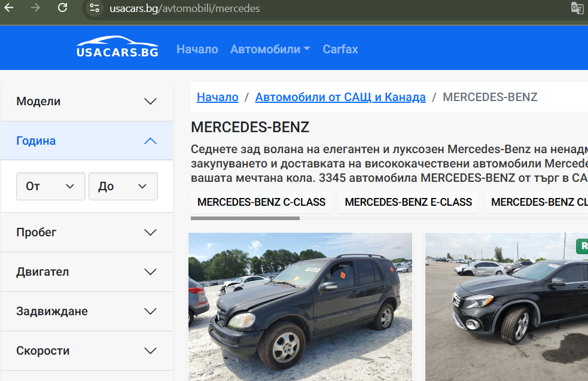Expand the Задвиждане filter section

pos(87,311)
